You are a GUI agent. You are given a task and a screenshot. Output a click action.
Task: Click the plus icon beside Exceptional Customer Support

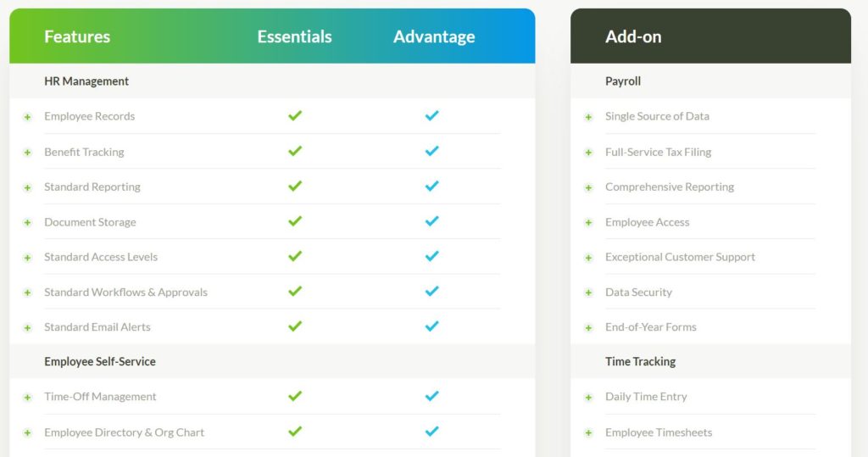click(x=588, y=258)
